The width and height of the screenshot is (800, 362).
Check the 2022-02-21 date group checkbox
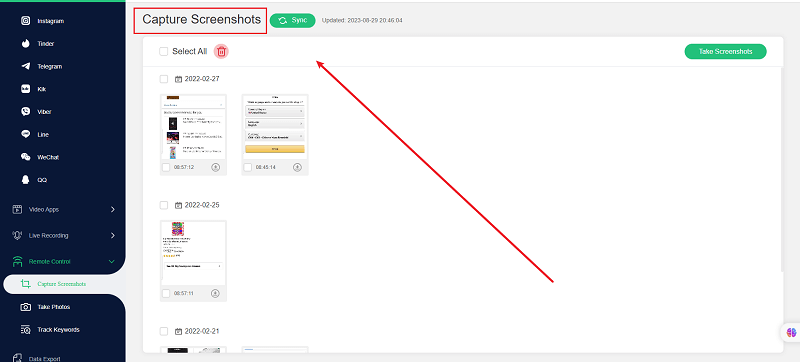164,331
